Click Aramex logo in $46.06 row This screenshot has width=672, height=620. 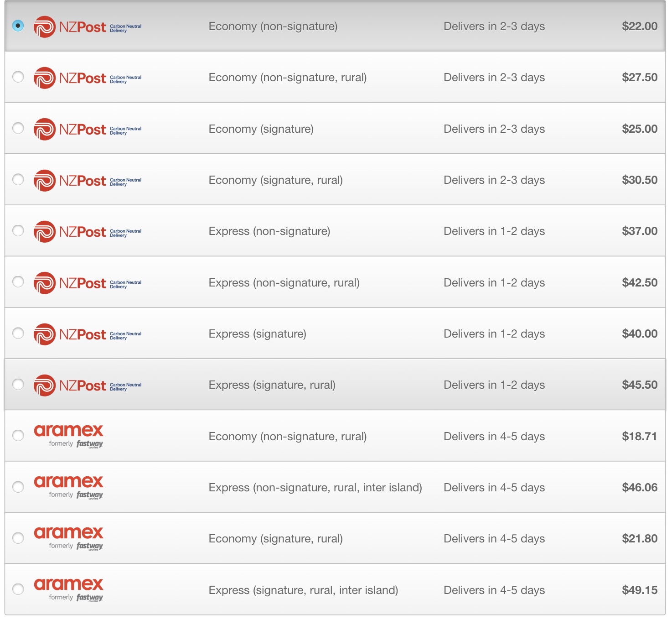tap(69, 487)
